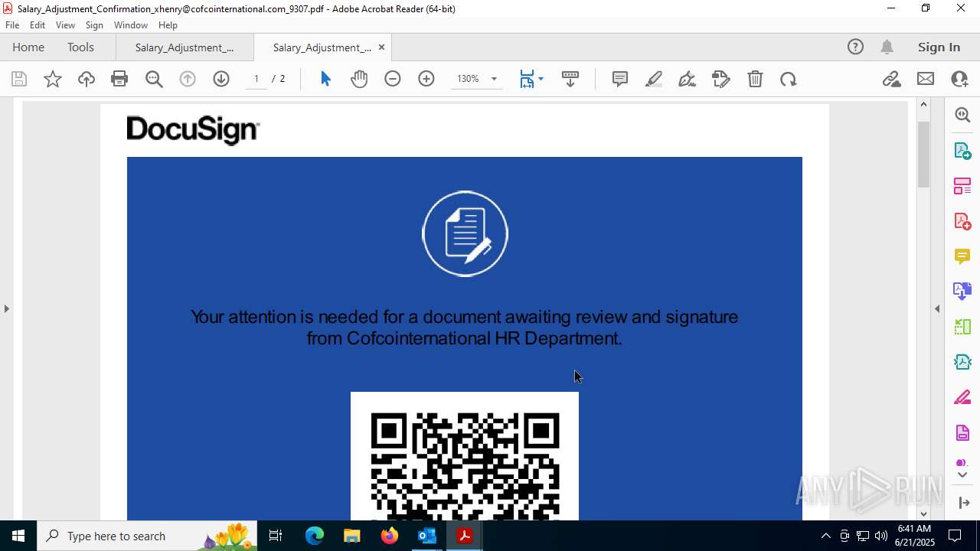Click the Sign In button
The height and width of the screenshot is (551, 980).
pyautogui.click(x=939, y=47)
